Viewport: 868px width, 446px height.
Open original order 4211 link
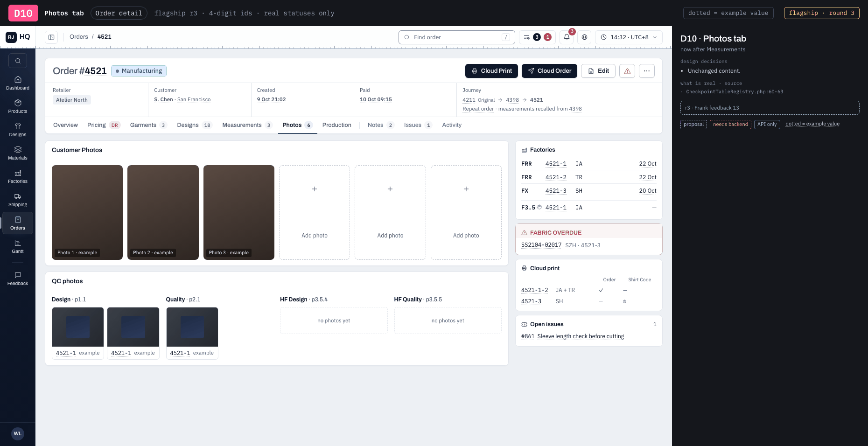[x=469, y=100]
